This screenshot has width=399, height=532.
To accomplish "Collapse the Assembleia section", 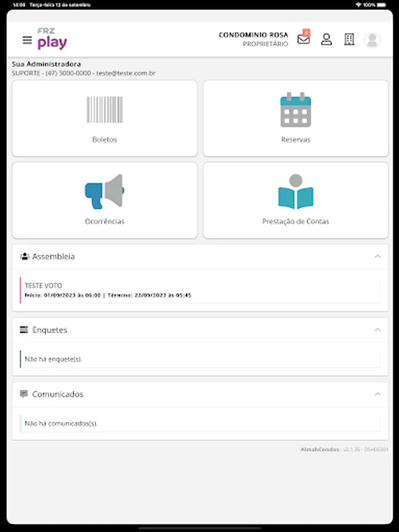I will (377, 257).
